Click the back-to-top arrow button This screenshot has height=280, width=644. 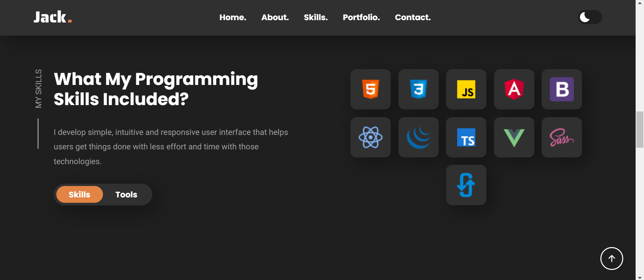612,259
